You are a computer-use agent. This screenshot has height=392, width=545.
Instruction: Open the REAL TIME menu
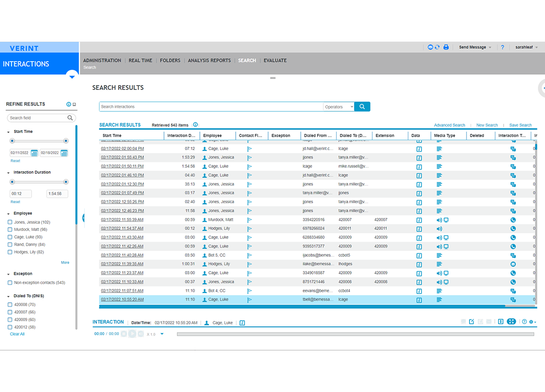click(x=140, y=60)
